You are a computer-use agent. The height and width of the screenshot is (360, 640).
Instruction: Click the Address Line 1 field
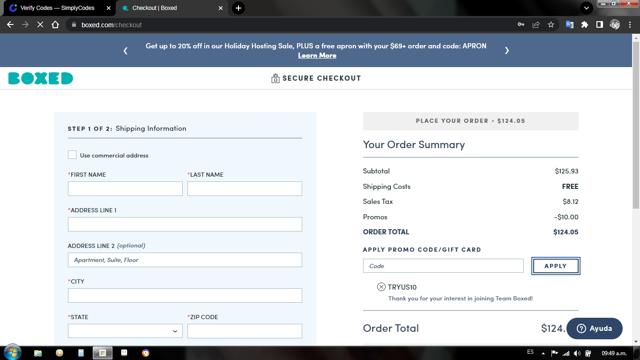coord(185,224)
